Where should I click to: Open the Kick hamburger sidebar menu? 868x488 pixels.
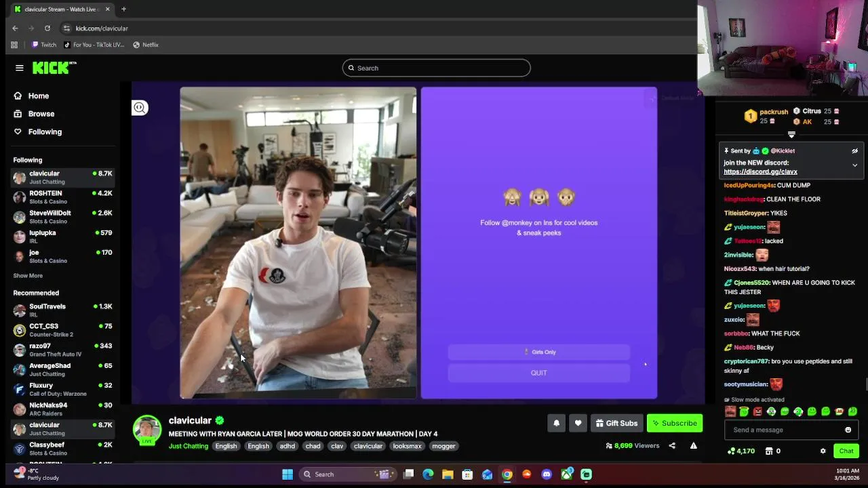(20, 68)
